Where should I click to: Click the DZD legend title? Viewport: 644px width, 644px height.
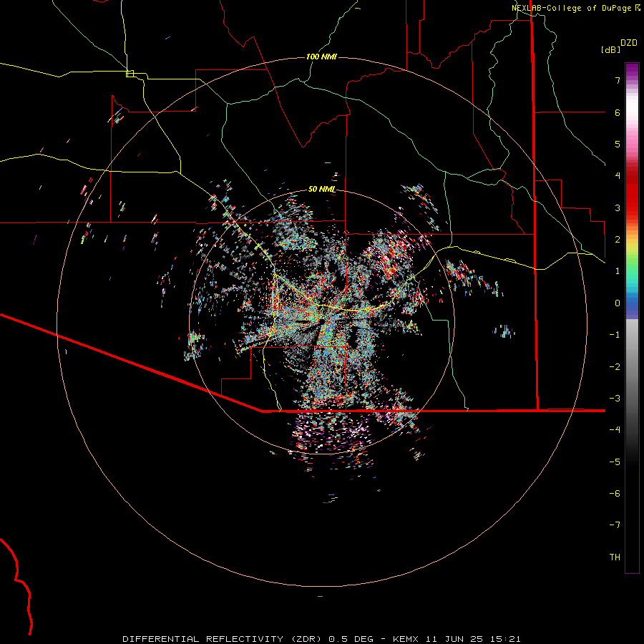629,43
